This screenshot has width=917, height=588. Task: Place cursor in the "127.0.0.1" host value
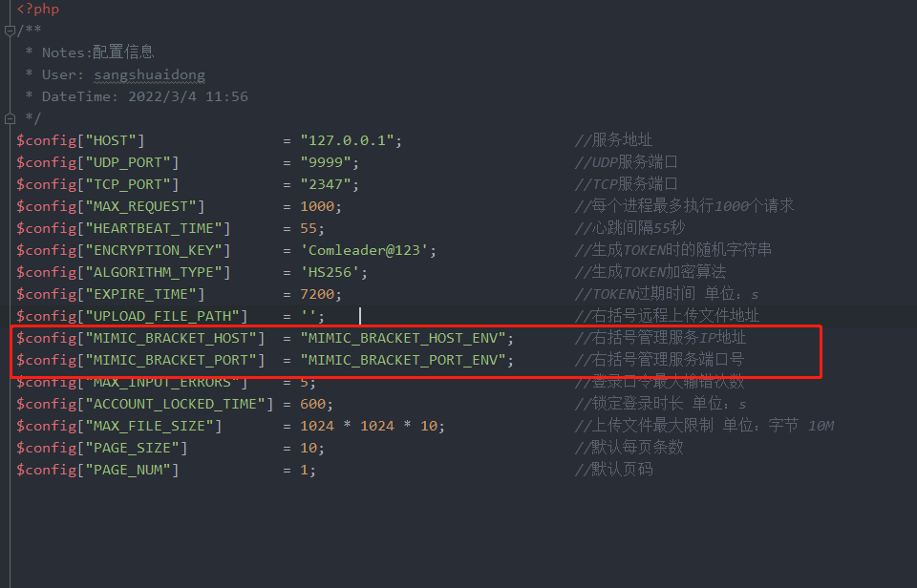tap(347, 140)
